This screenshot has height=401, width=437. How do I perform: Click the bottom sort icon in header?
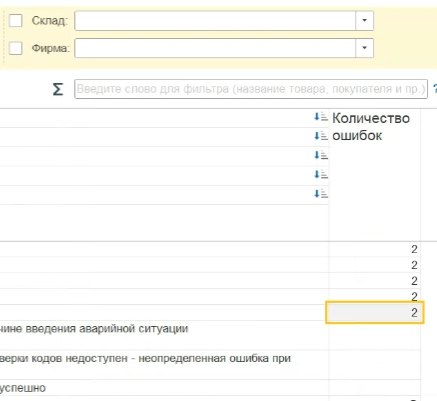coord(321,194)
